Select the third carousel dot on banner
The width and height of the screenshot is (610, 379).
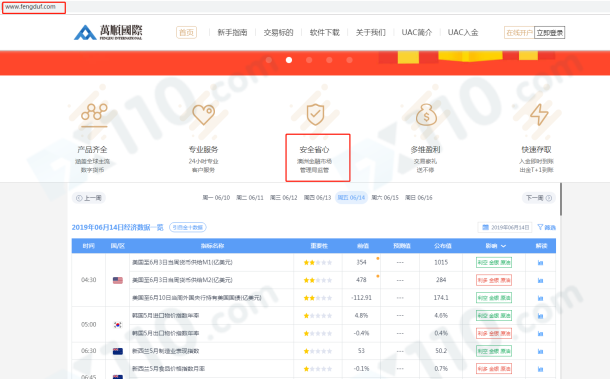[x=309, y=60]
